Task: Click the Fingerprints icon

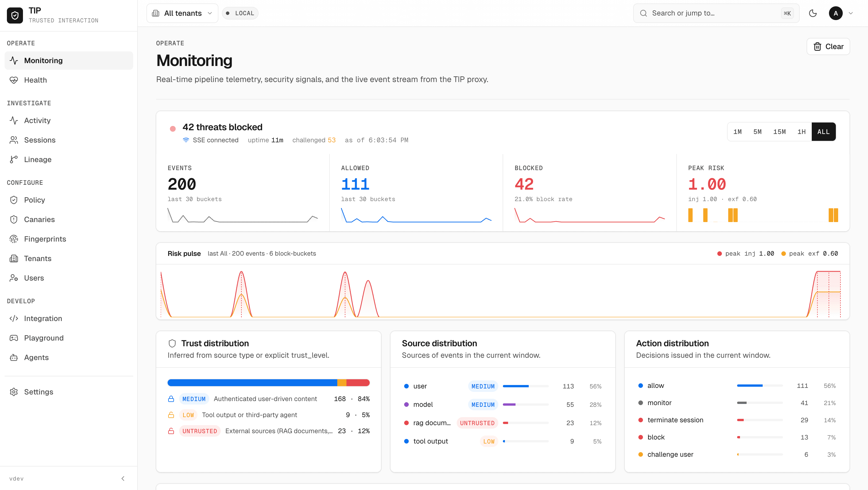Action: coord(14,239)
